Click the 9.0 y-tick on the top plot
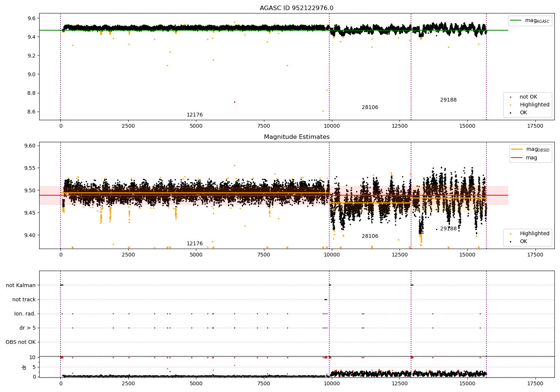Viewport: 560px width, 392px height. (31, 74)
